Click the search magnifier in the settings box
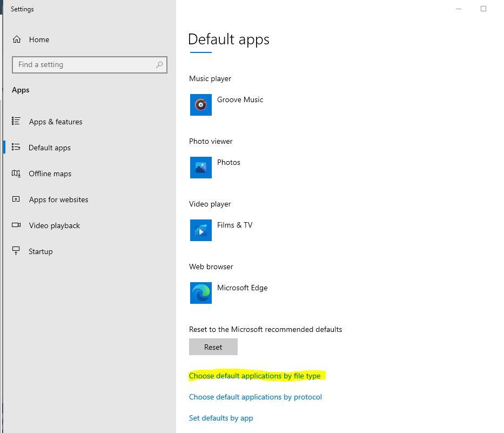The width and height of the screenshot is (504, 433). pos(159,64)
